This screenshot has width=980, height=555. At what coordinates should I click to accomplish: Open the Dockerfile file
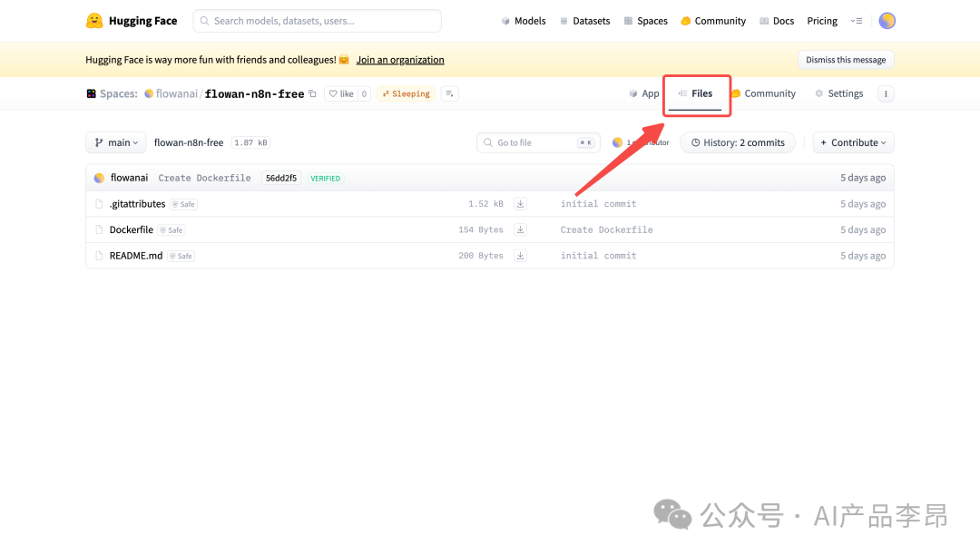tap(132, 229)
